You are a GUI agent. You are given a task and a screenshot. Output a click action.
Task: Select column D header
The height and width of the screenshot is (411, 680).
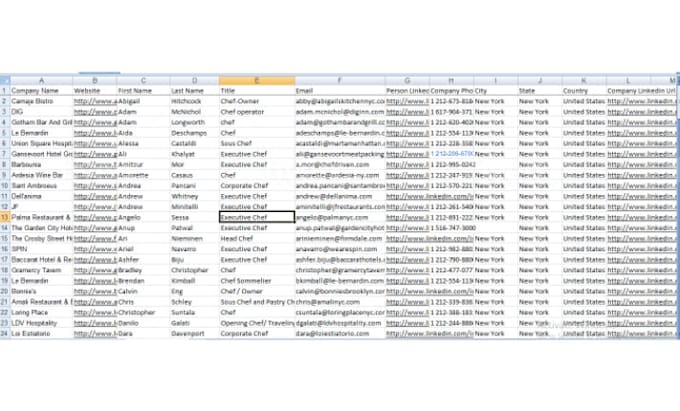point(195,81)
